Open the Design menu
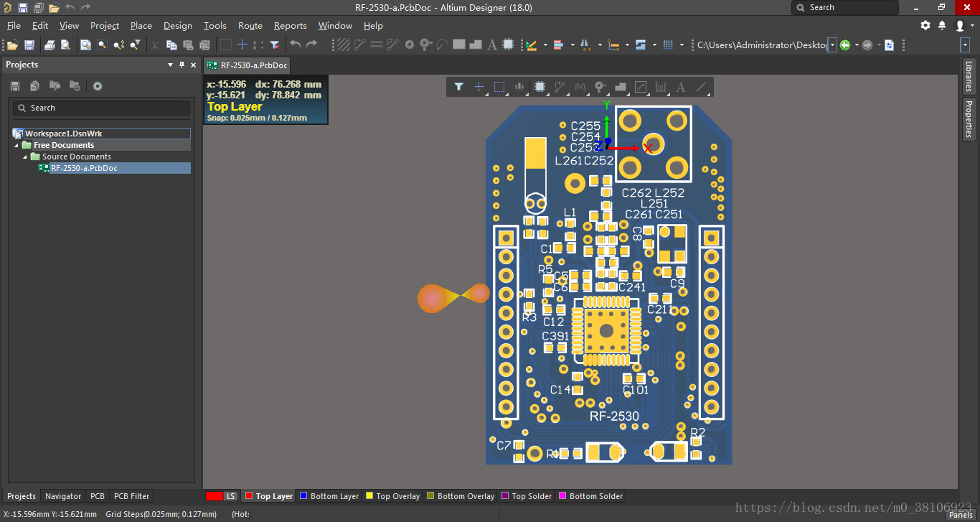980x522 pixels. pyautogui.click(x=177, y=25)
